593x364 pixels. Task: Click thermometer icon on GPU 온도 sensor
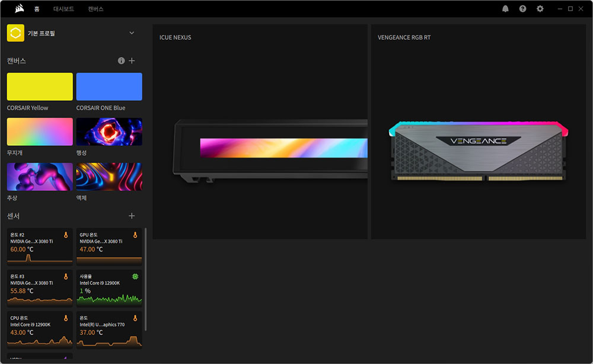point(135,235)
